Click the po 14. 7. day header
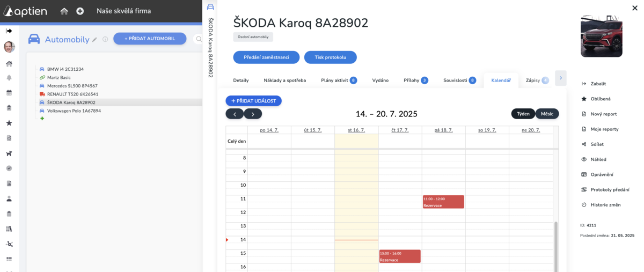 point(269,130)
